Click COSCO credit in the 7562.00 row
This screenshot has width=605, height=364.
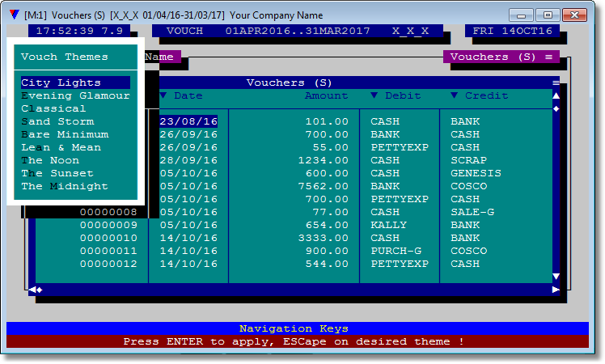[468, 186]
